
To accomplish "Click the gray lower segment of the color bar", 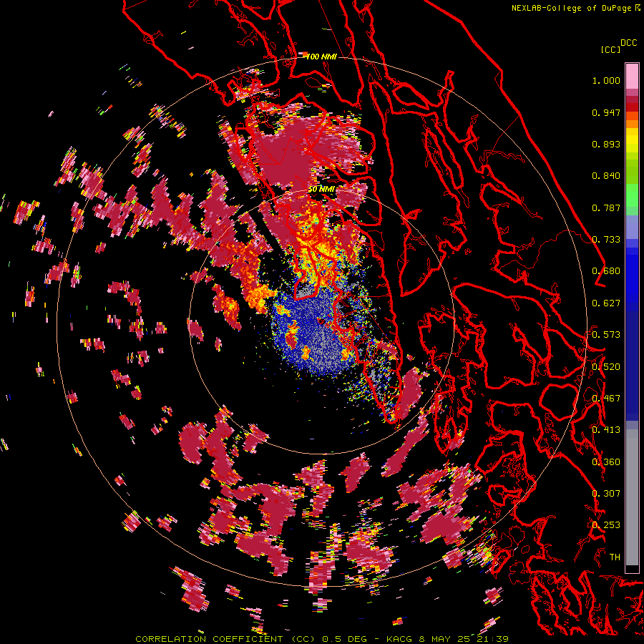I will [x=632, y=497].
